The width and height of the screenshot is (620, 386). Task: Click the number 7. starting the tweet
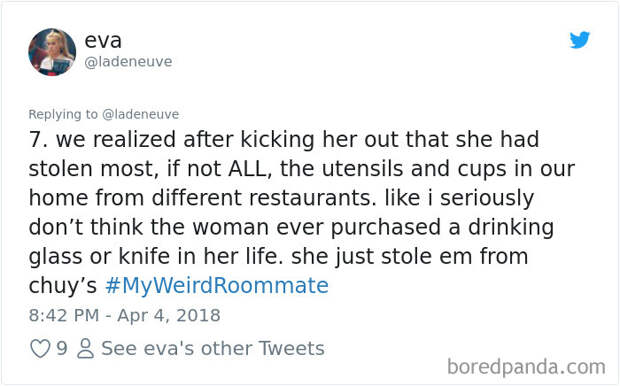click(x=38, y=140)
